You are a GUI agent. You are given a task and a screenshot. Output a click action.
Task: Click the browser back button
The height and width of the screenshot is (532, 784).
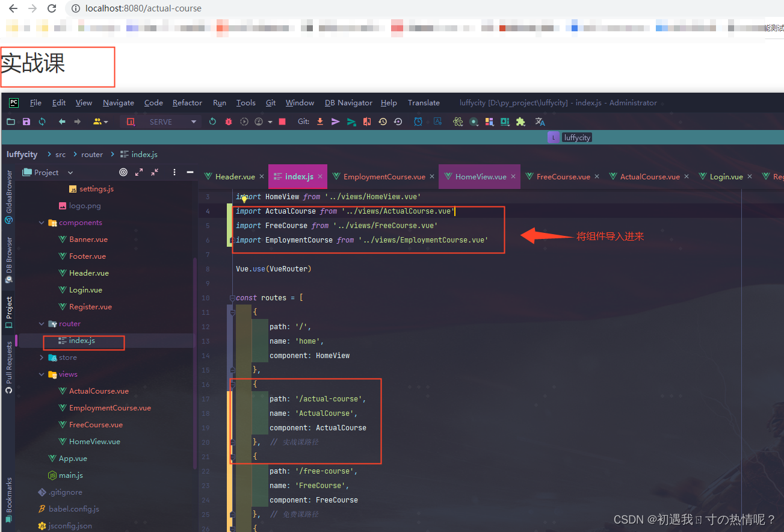(13, 8)
